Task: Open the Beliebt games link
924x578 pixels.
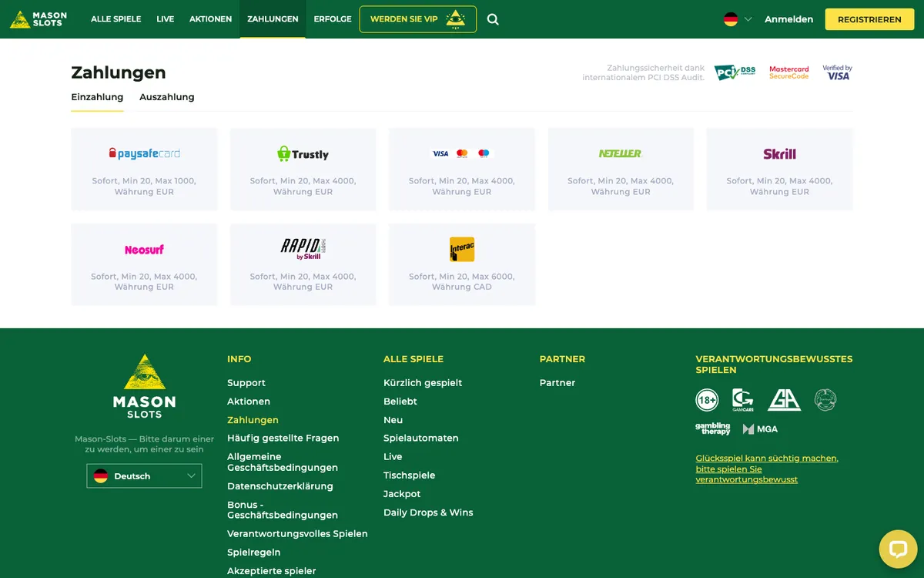Action: point(400,402)
